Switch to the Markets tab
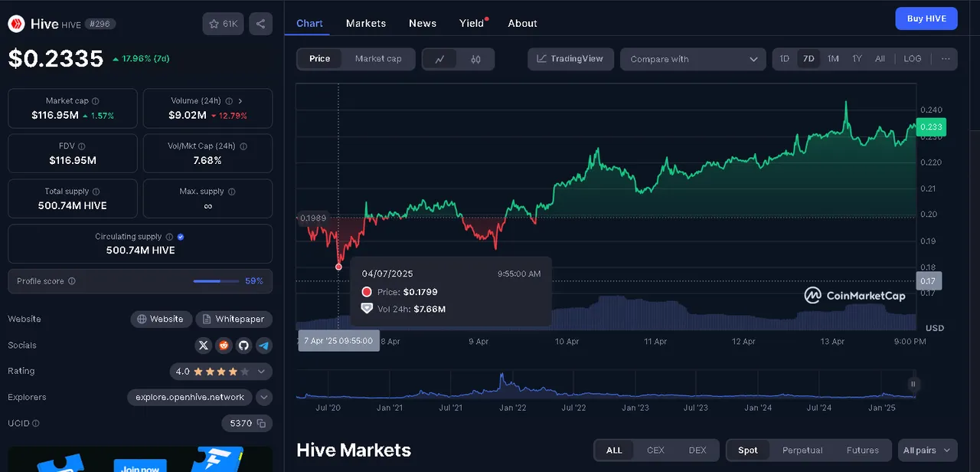This screenshot has height=472, width=980. click(366, 23)
